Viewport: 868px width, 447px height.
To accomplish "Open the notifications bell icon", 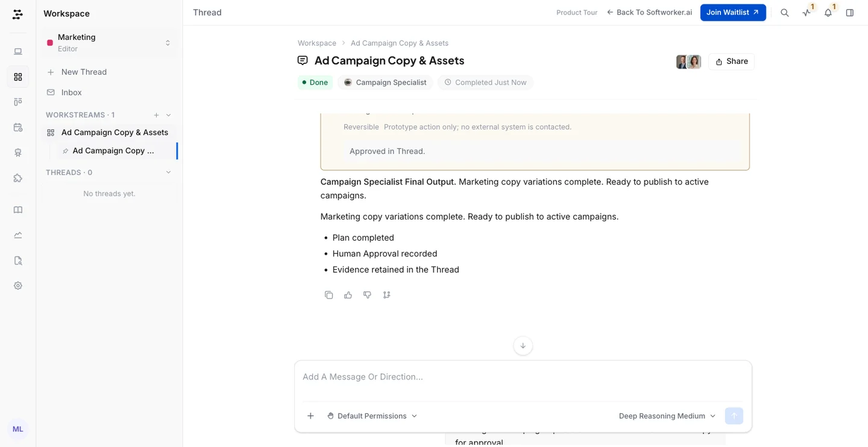I will point(828,13).
